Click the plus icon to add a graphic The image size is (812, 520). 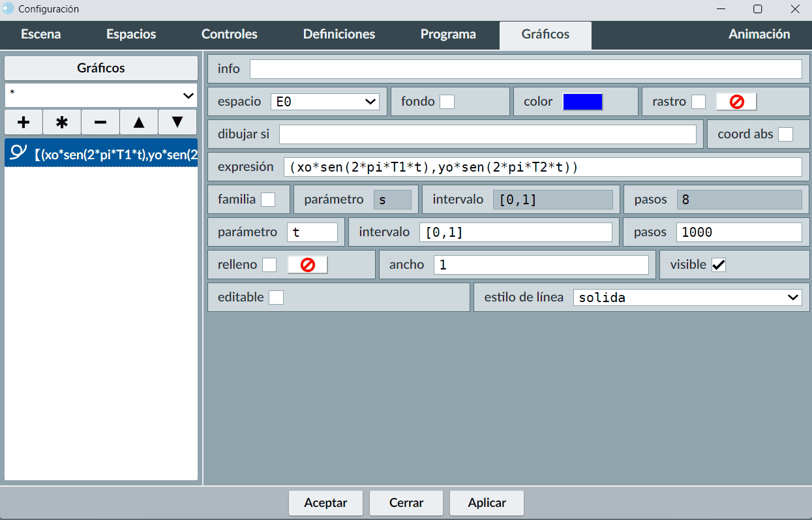tap(23, 122)
